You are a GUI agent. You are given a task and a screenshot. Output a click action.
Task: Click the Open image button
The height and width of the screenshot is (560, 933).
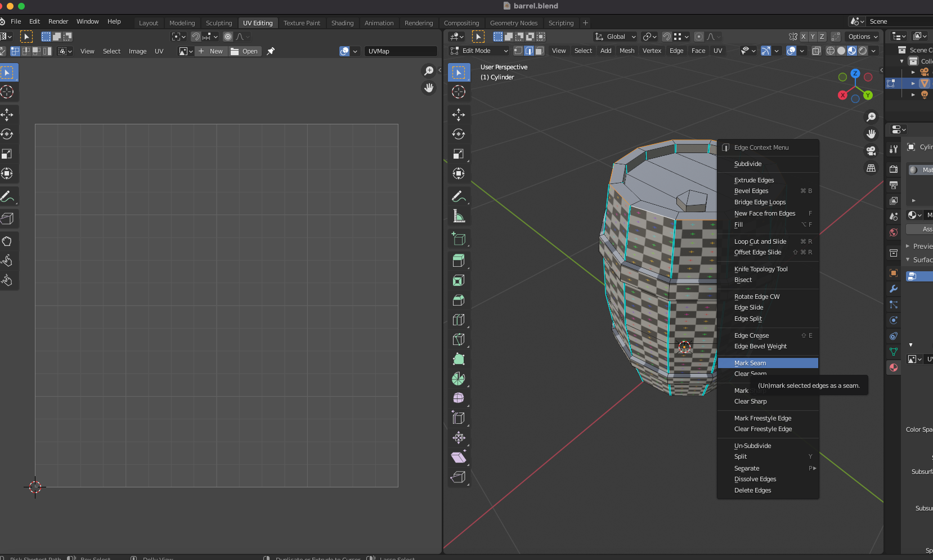pos(245,51)
